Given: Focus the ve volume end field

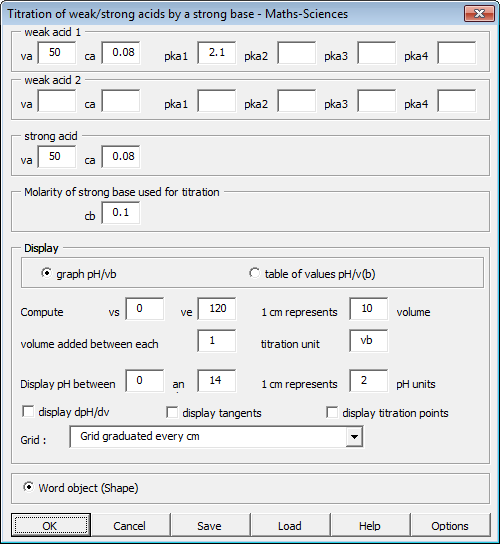Looking at the screenshot, I should coord(217,308).
